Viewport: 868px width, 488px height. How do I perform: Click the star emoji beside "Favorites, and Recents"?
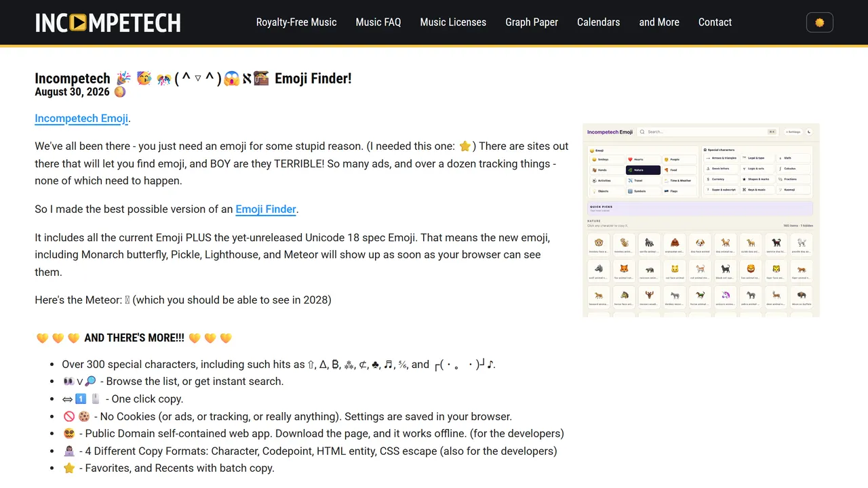(68, 468)
